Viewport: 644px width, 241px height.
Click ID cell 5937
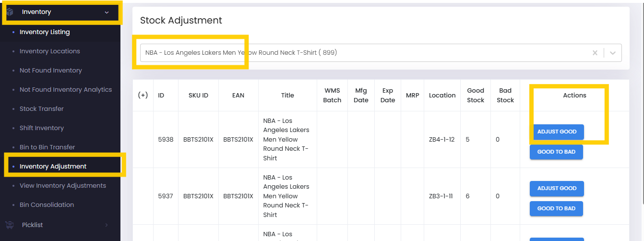tap(166, 196)
